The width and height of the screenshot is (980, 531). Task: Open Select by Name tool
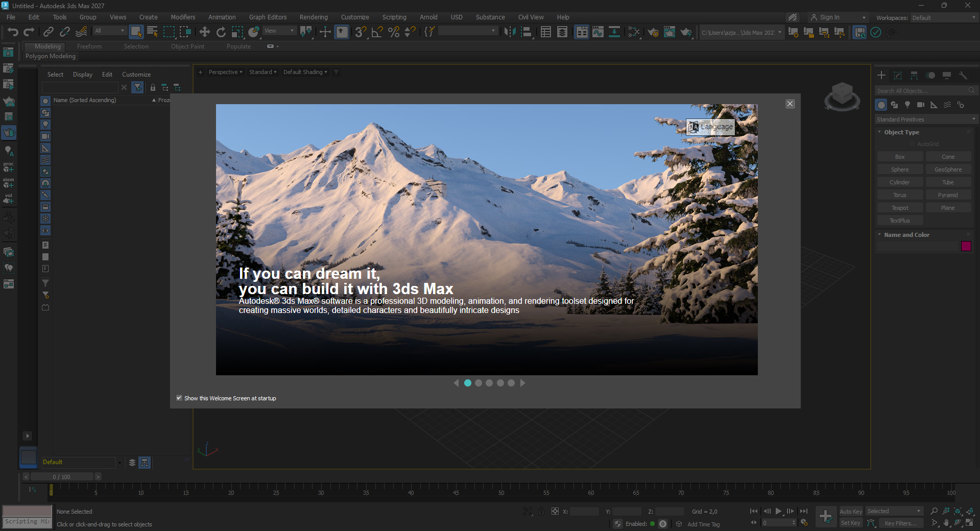pyautogui.click(x=152, y=32)
